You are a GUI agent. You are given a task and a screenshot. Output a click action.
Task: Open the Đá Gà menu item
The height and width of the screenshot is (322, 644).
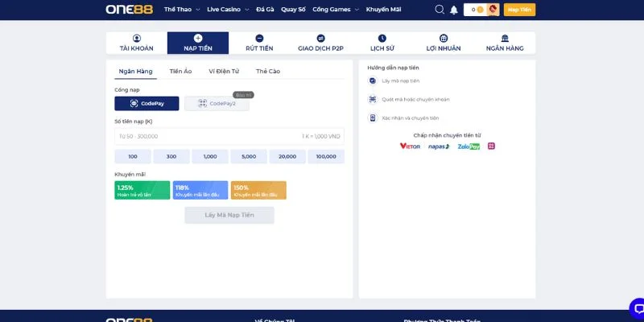[265, 10]
